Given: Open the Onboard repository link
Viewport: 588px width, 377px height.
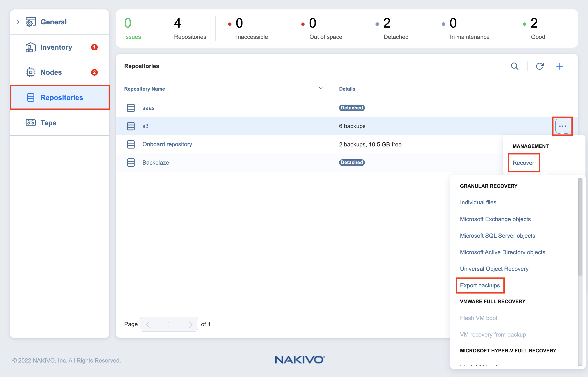Looking at the screenshot, I should point(167,144).
